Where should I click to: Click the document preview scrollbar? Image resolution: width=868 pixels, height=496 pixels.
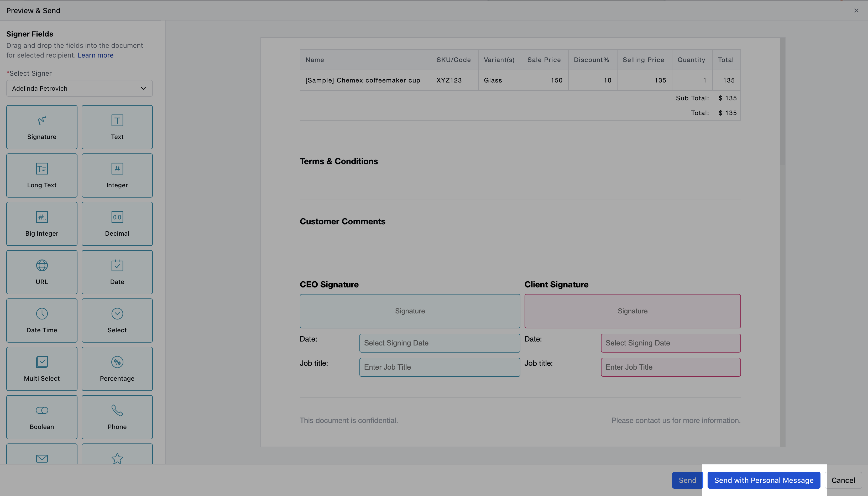(783, 101)
